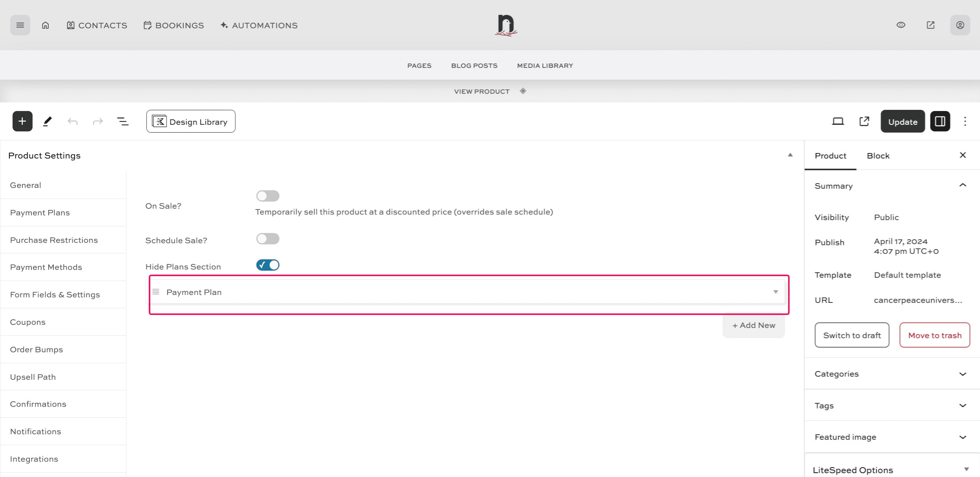Open the document overview list icon
Image resolution: width=980 pixels, height=477 pixels.
[x=123, y=121]
